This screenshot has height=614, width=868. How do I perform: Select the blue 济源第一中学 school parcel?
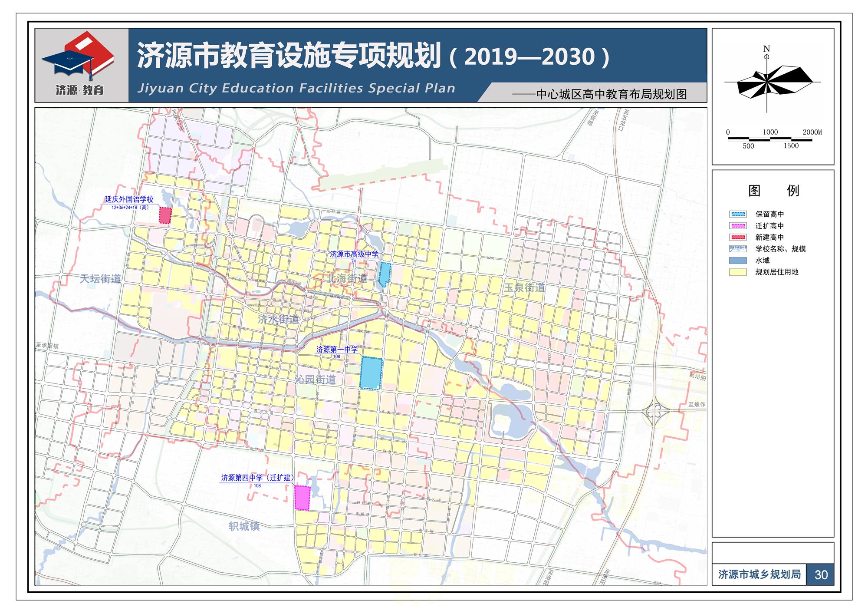click(371, 373)
